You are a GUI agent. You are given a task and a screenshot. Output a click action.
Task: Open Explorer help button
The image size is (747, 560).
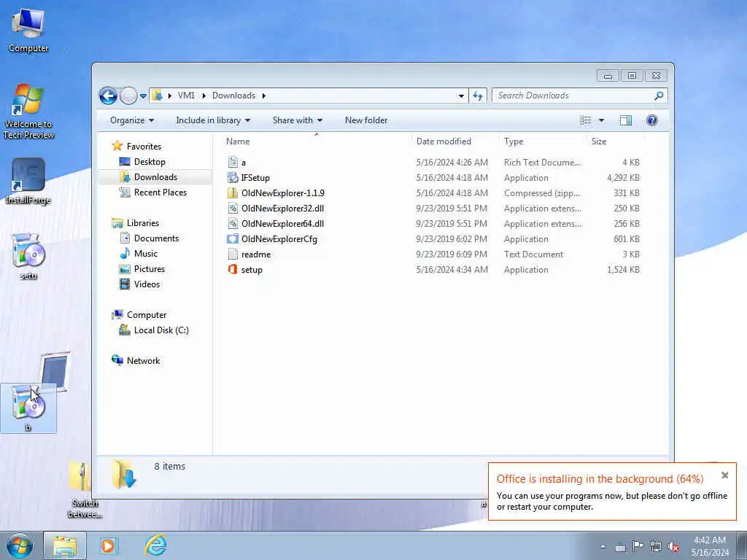651,120
